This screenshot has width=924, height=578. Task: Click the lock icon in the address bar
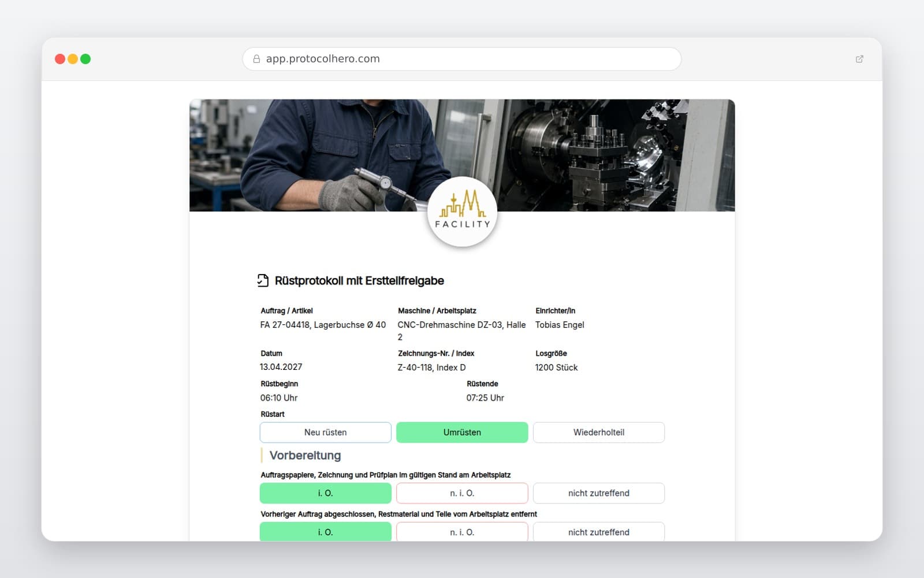256,59
